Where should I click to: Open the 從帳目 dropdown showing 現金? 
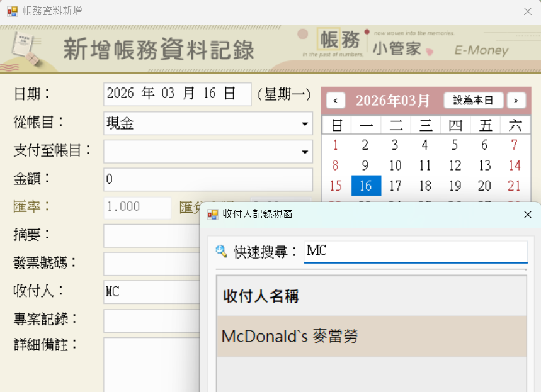tap(304, 123)
